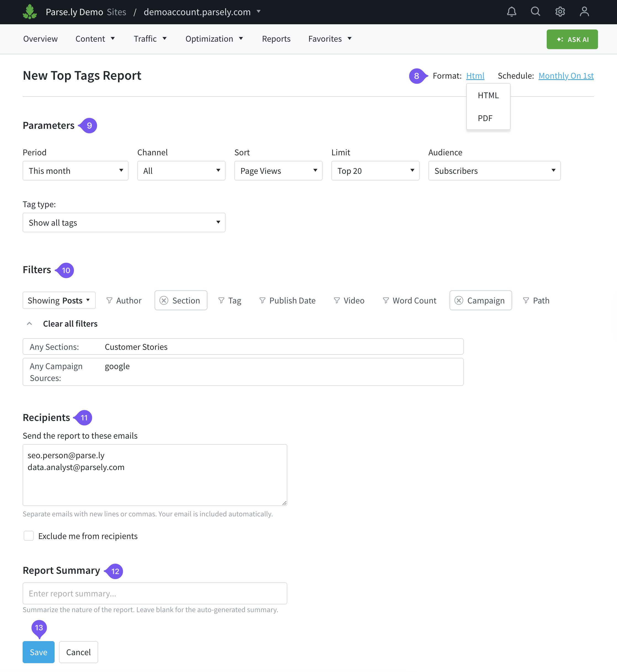Expand the Tag type selector

tap(124, 222)
